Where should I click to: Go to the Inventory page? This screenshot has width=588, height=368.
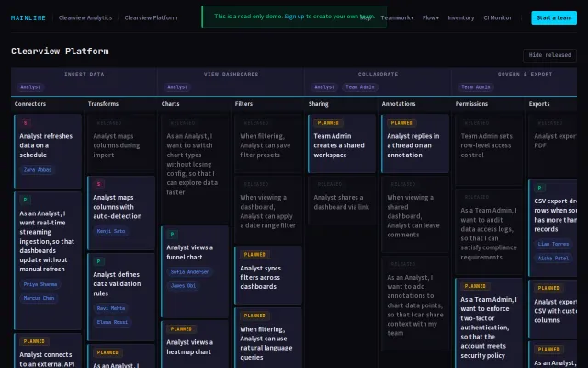pos(461,17)
